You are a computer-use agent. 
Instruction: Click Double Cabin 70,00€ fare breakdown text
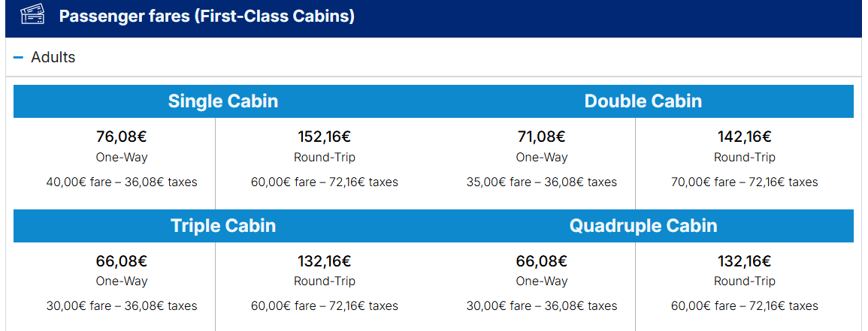click(x=745, y=182)
